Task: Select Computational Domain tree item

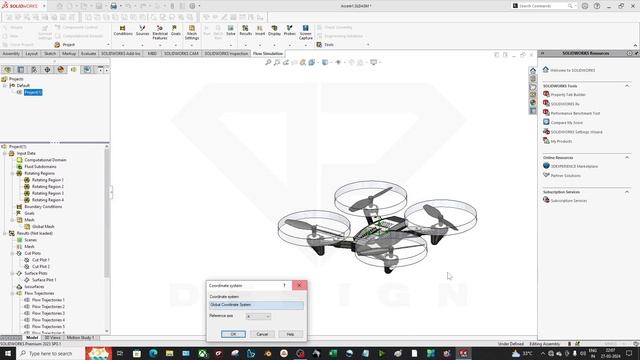Action: (x=45, y=160)
